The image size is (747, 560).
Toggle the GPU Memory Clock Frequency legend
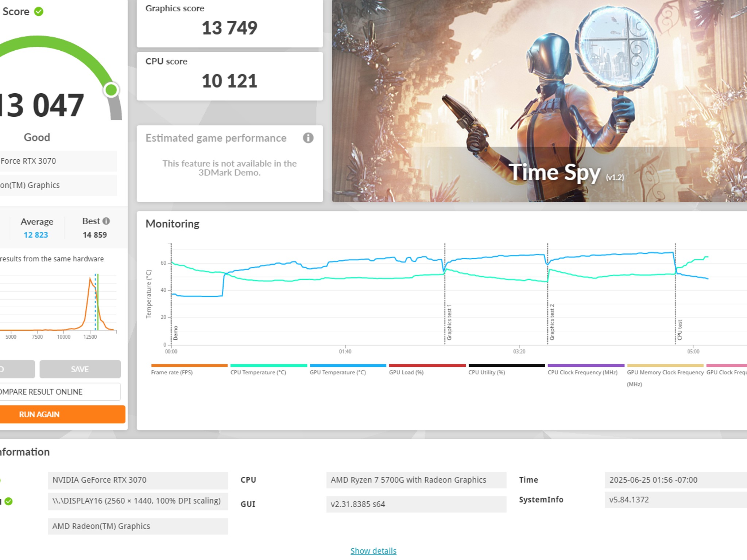coord(665,376)
